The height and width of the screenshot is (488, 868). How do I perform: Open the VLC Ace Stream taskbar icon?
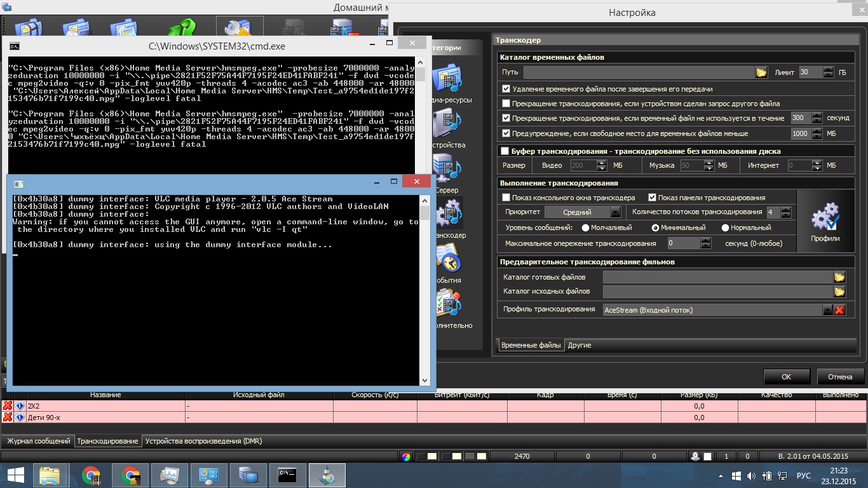[x=327, y=475]
